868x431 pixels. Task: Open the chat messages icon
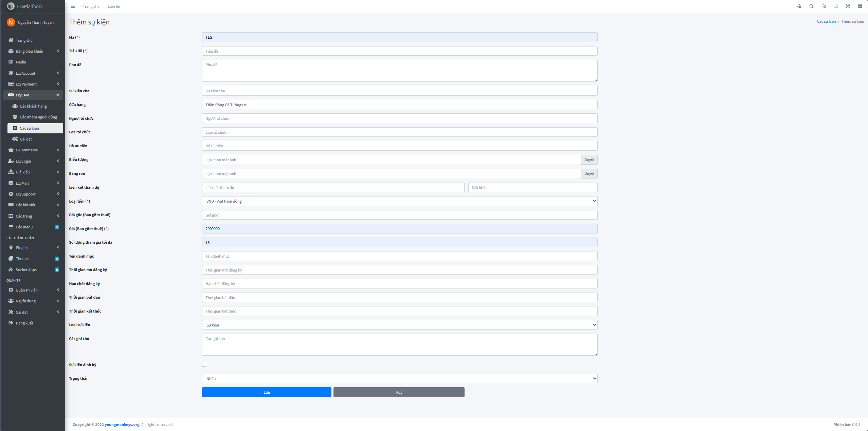point(824,6)
